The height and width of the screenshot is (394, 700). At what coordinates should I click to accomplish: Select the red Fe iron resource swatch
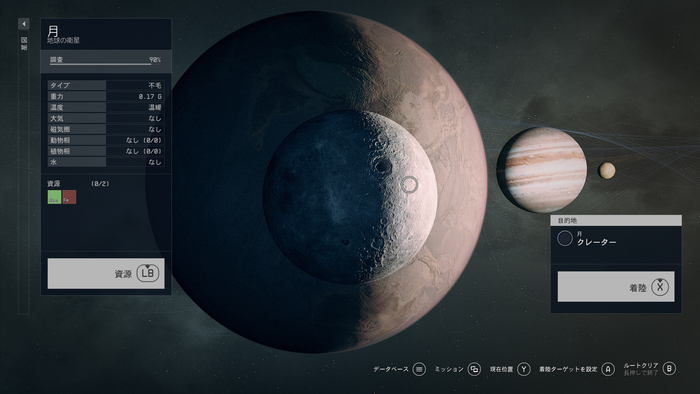pyautogui.click(x=69, y=197)
